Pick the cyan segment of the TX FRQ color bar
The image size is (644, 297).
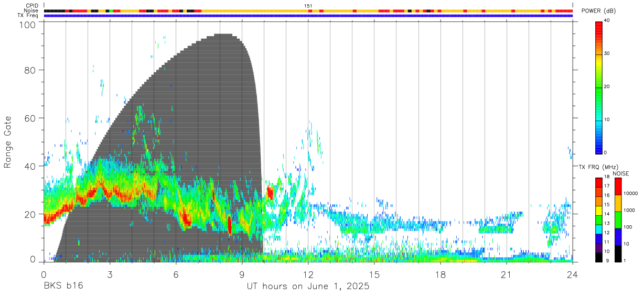point(599,228)
